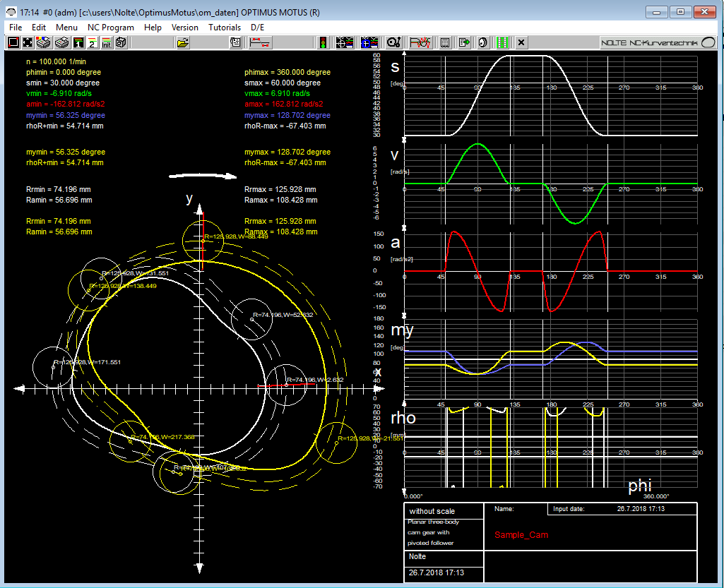Open the NC Program menu

pyautogui.click(x=111, y=28)
